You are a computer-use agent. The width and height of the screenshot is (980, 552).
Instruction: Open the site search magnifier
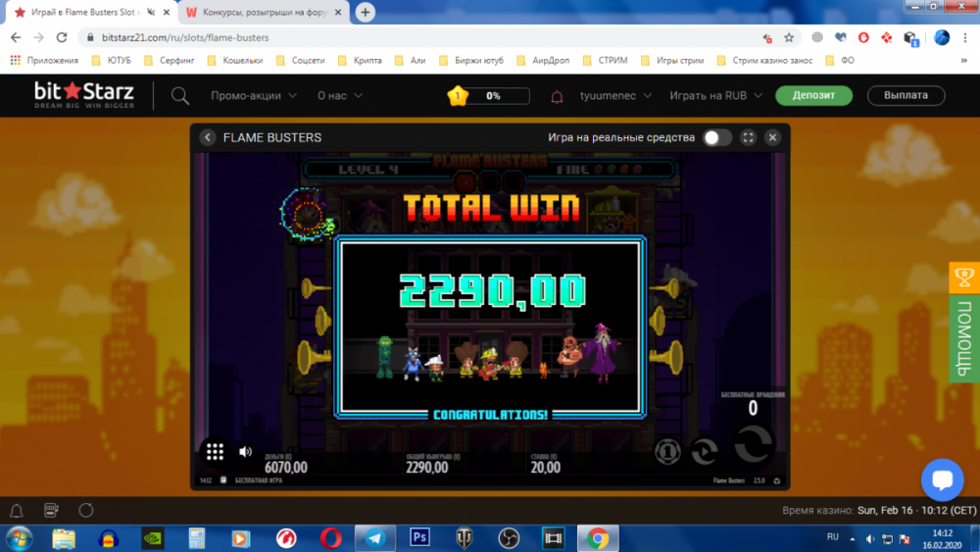click(x=180, y=96)
